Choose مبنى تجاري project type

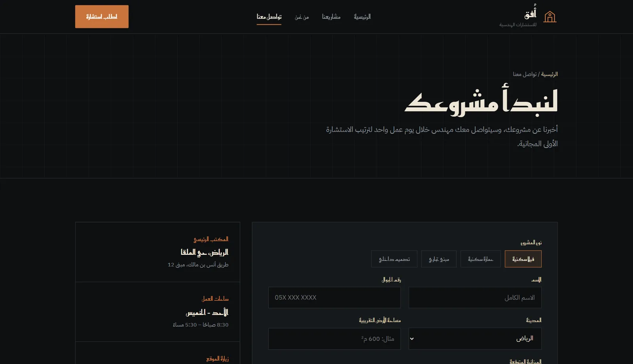point(439,259)
